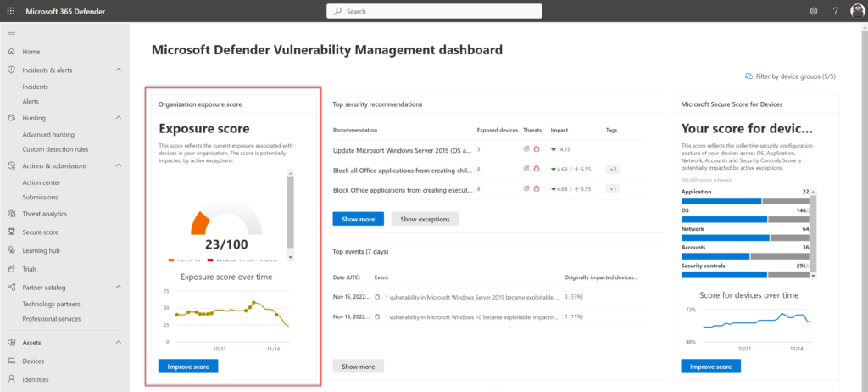
Task: Click the Impact column header
Action: pos(559,130)
